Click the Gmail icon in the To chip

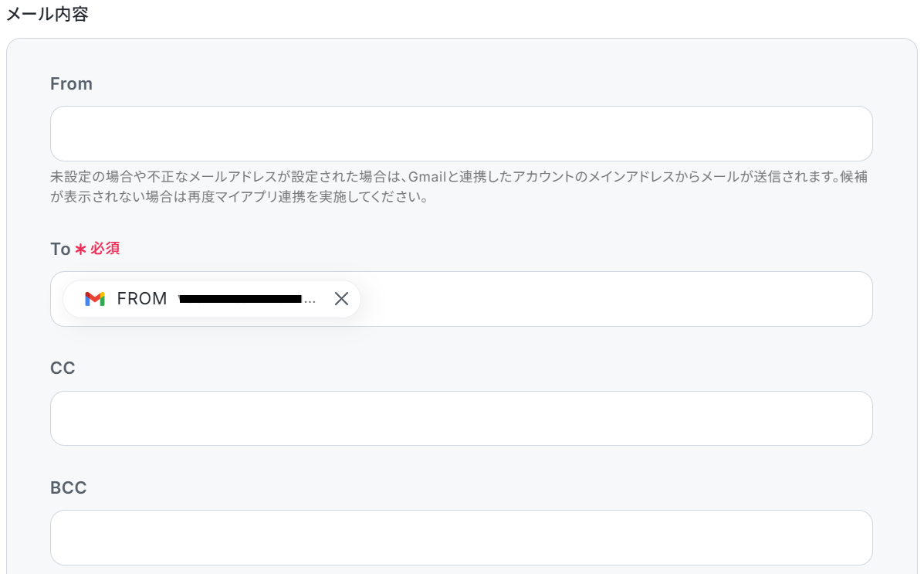coord(95,299)
